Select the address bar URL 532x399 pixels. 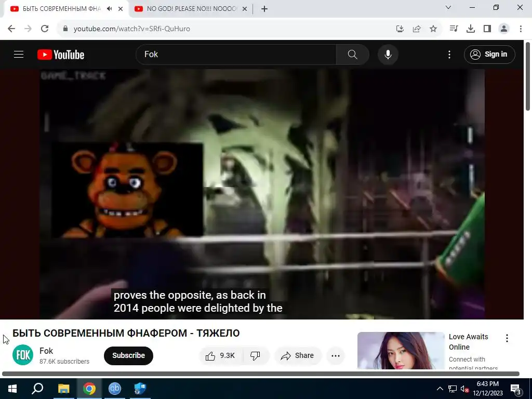pos(131,29)
